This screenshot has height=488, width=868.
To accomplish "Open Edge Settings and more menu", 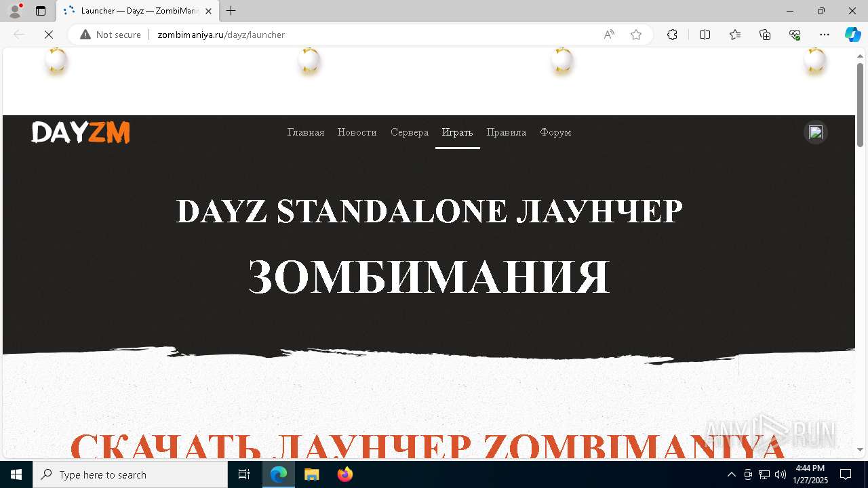I will tap(825, 35).
